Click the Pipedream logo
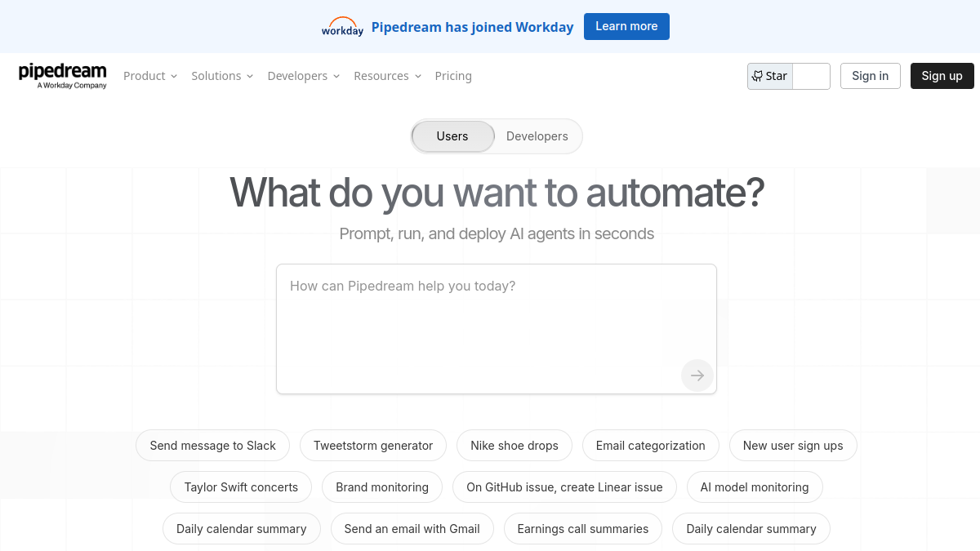Viewport: 980px width, 551px height. click(63, 75)
